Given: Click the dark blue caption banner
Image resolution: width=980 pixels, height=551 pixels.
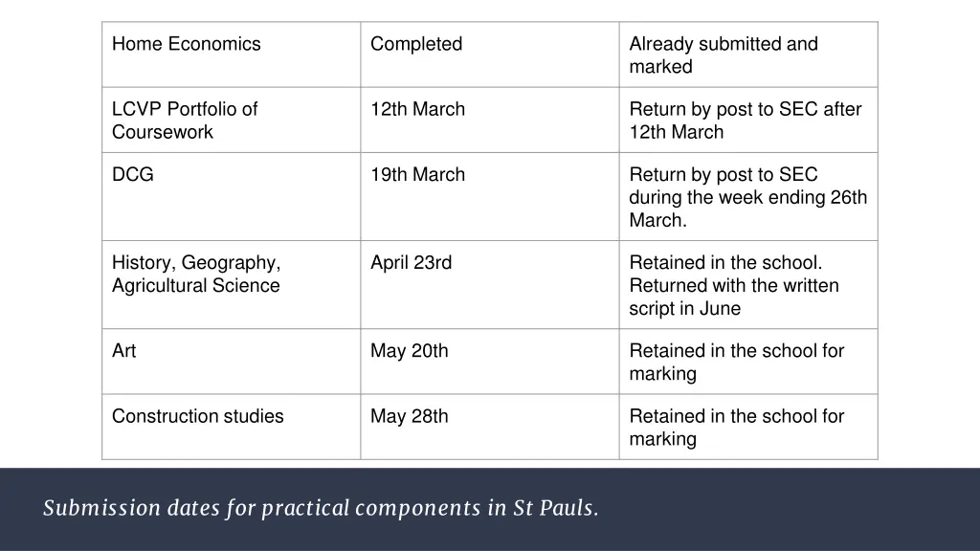Looking at the screenshot, I should (490, 509).
